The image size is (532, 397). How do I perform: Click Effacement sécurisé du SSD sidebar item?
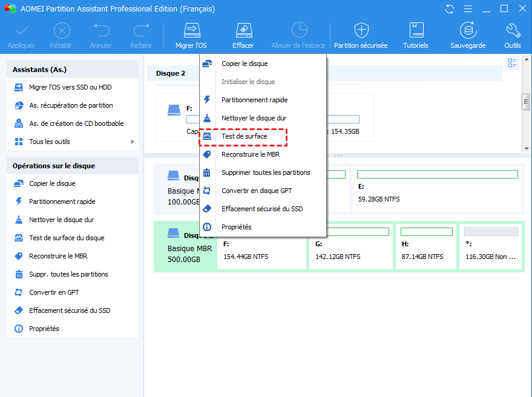coord(73,310)
